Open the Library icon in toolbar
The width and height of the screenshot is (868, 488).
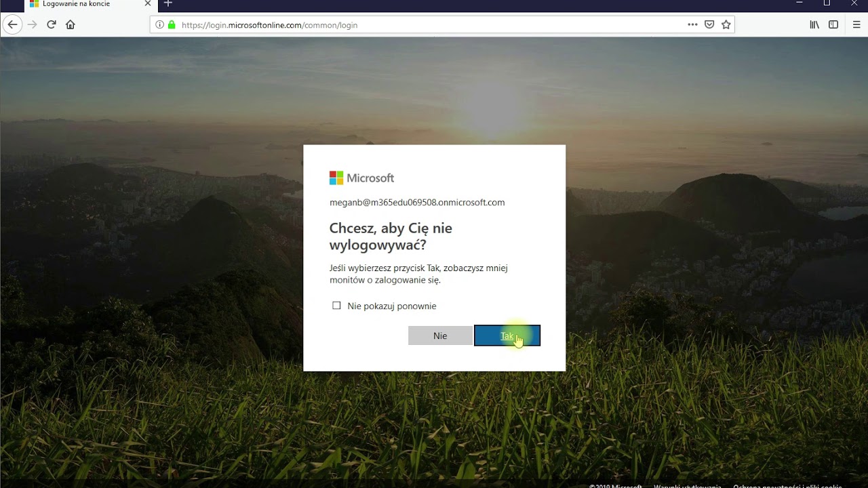(x=814, y=24)
